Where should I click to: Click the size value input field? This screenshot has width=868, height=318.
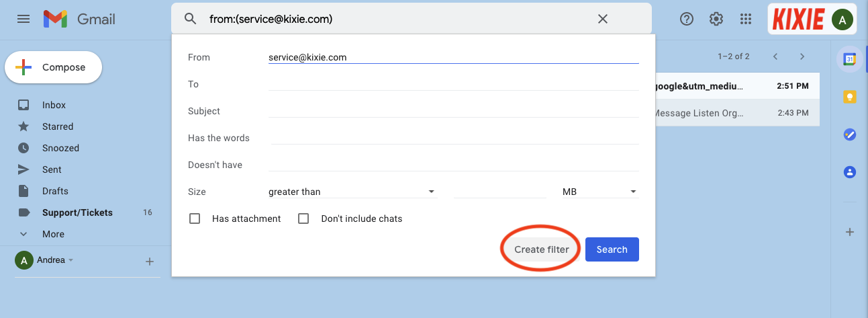tap(500, 192)
